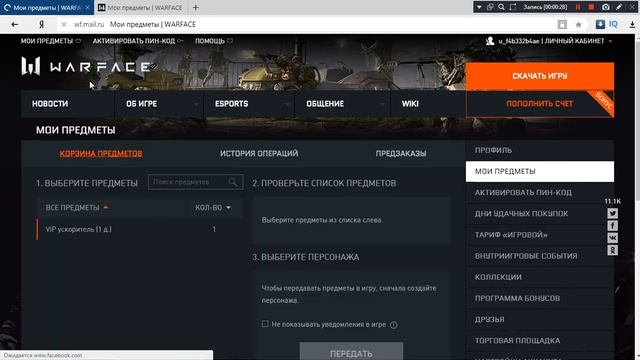640x360 pixels.
Task: Switch to the second 'Мои предметы | WARFACE' tab
Action: click(x=140, y=7)
